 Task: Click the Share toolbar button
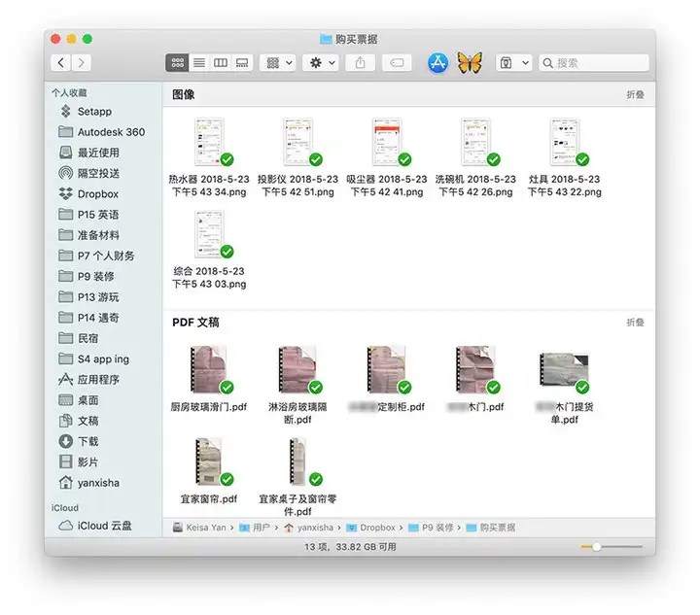(361, 63)
